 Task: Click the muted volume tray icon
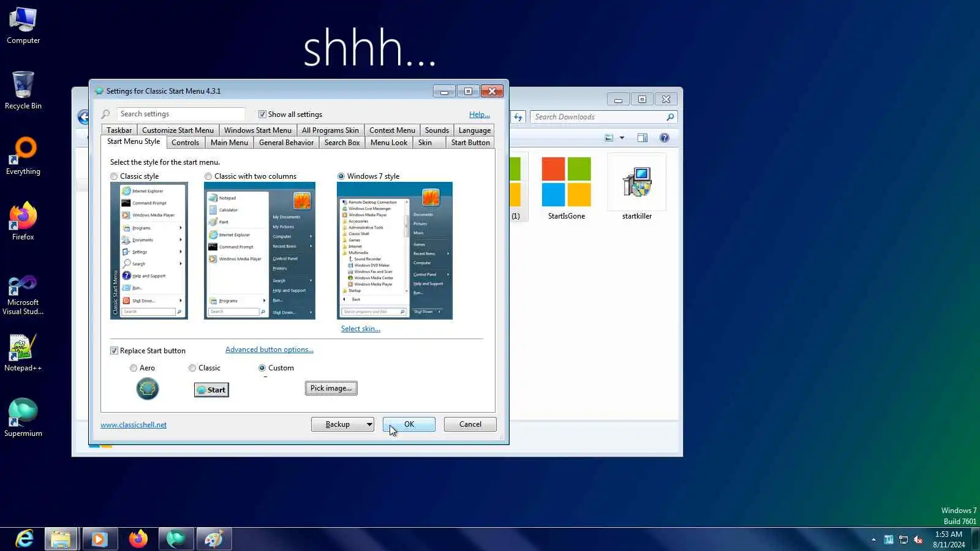[x=918, y=539]
